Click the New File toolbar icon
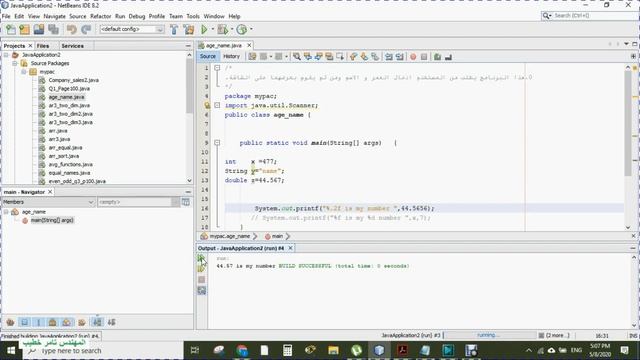This screenshot has width=640, height=360. tap(11, 29)
